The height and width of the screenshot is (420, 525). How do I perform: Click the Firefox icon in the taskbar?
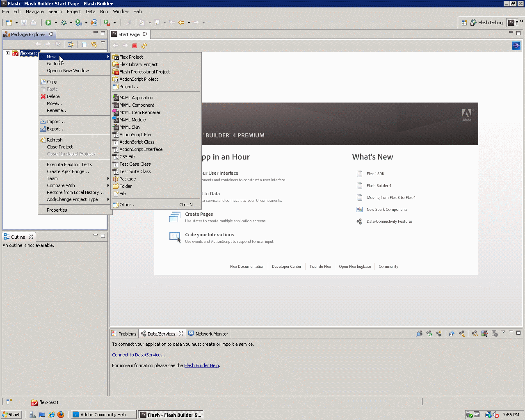coord(61,415)
